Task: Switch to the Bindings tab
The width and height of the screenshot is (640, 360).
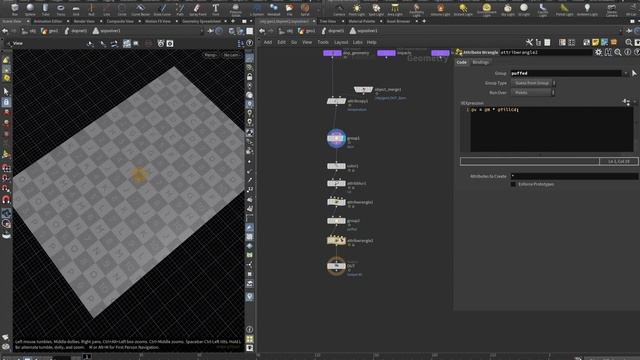Action: click(x=480, y=62)
